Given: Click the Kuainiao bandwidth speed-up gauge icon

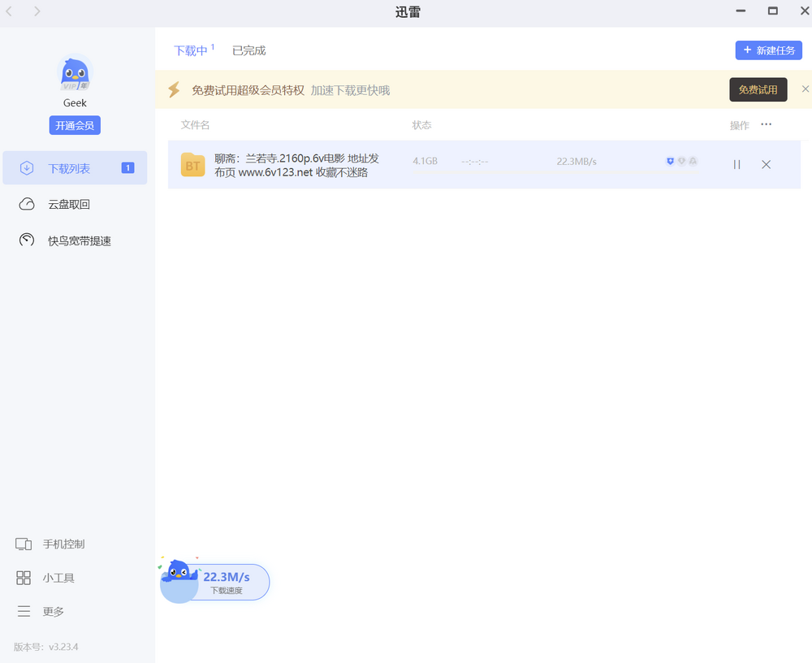Looking at the screenshot, I should [27, 240].
